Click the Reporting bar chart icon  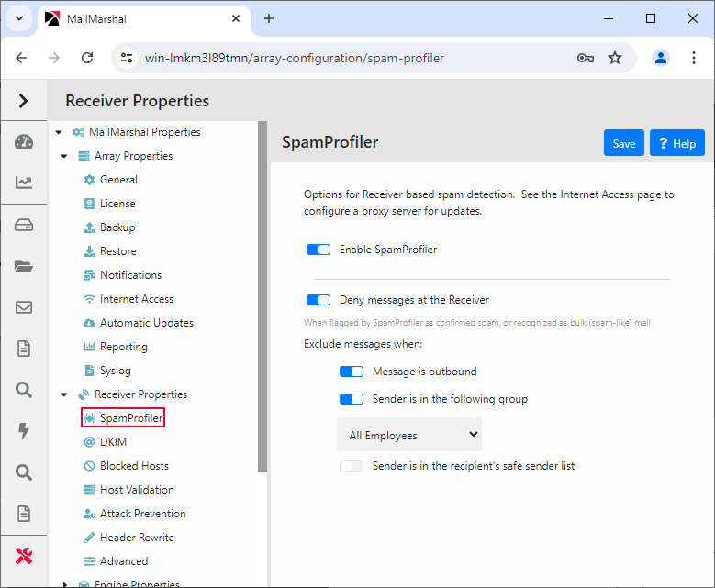[89, 347]
